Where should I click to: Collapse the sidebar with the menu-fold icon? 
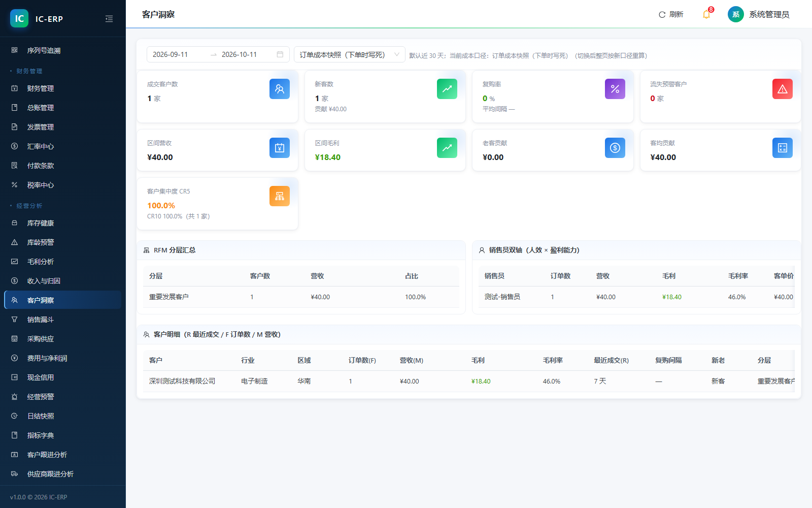click(x=109, y=19)
